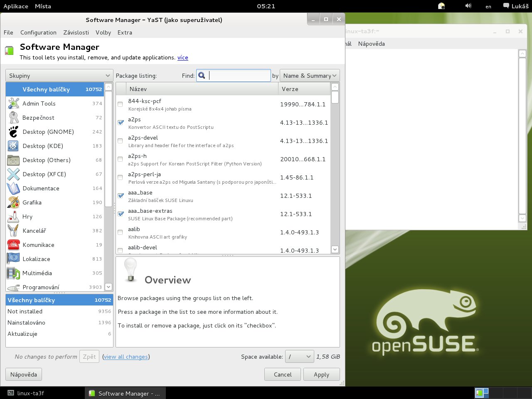Open the Místa panel menu
Image resolution: width=532 pixels, height=399 pixels.
43,6
